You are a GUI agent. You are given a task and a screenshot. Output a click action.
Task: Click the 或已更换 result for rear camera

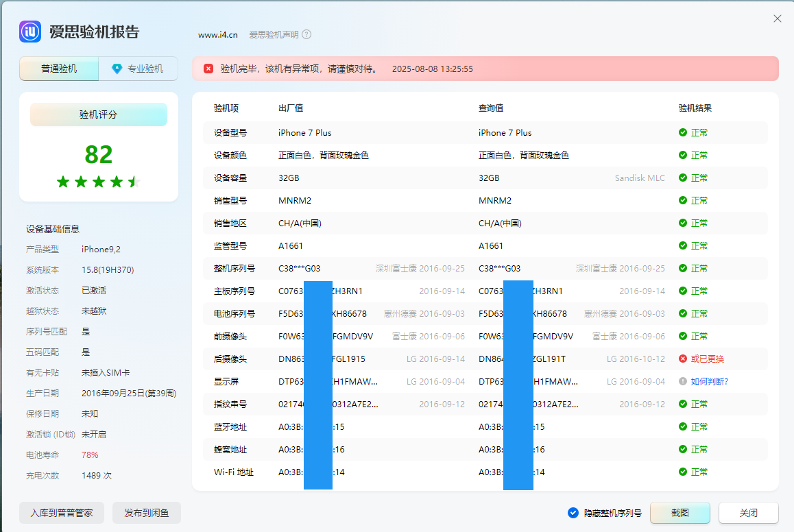click(708, 359)
